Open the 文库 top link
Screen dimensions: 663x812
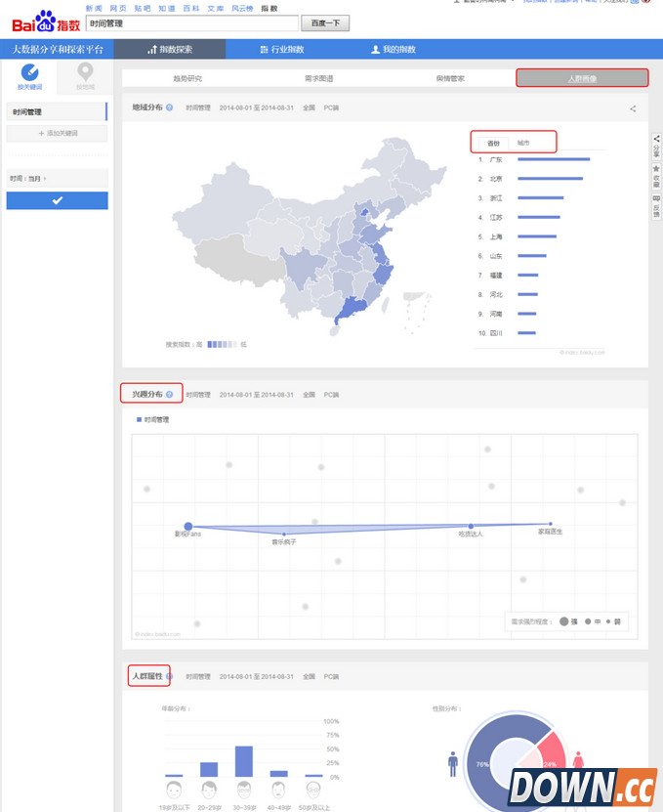[216, 8]
